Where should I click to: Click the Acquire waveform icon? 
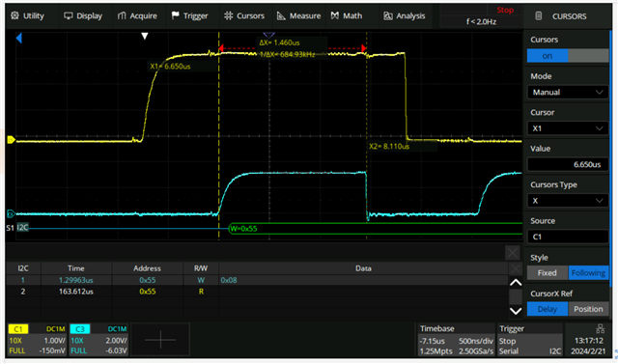[122, 15]
